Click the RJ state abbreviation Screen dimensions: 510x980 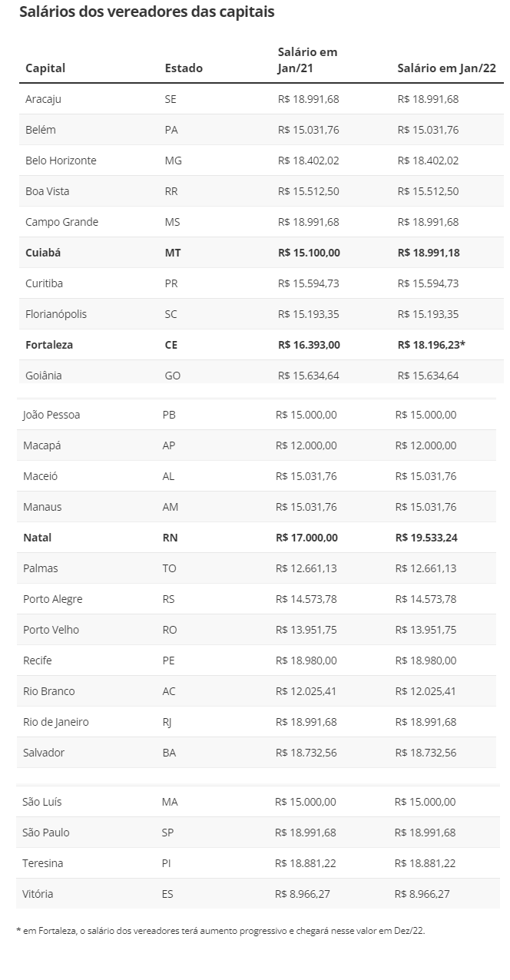tap(168, 722)
